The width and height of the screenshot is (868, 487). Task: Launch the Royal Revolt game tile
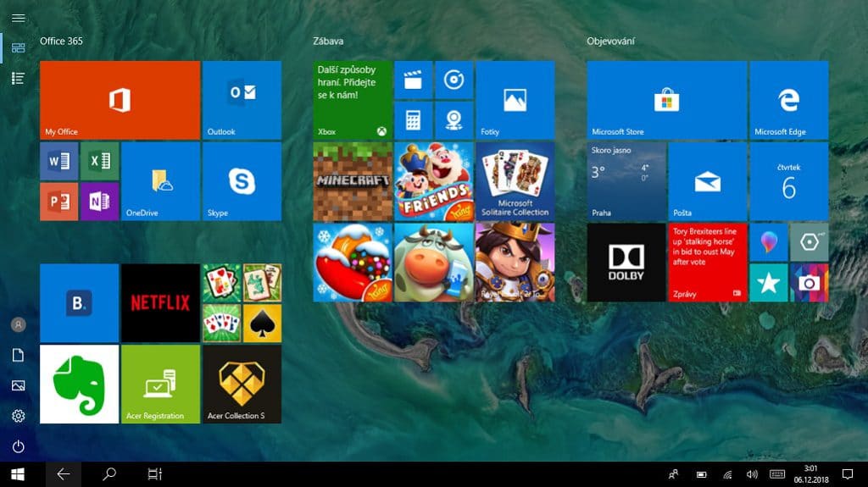pyautogui.click(x=515, y=263)
